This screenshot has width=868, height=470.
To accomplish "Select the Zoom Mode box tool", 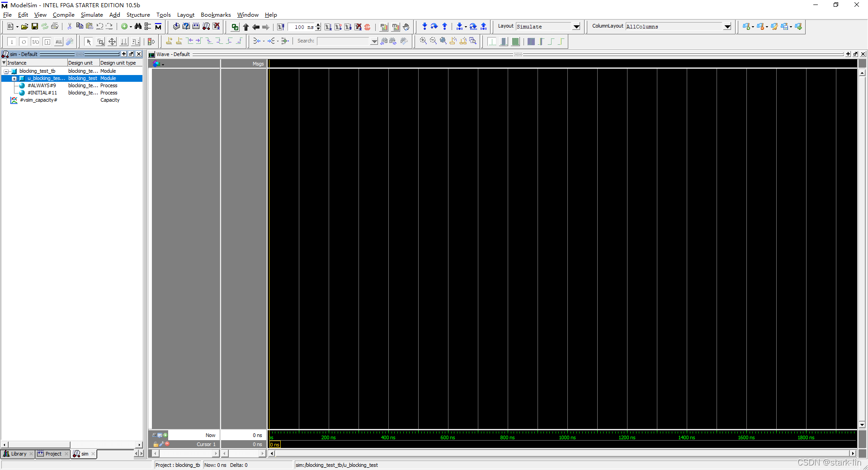I will 100,42.
